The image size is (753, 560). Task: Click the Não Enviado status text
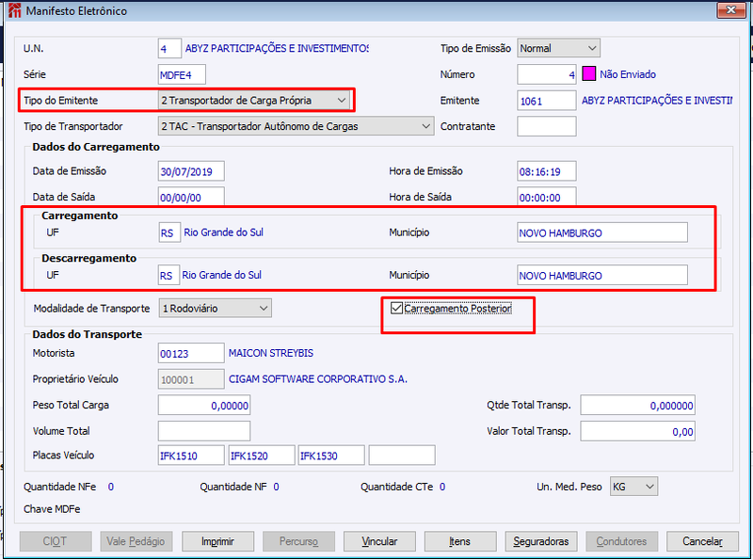[x=628, y=74]
